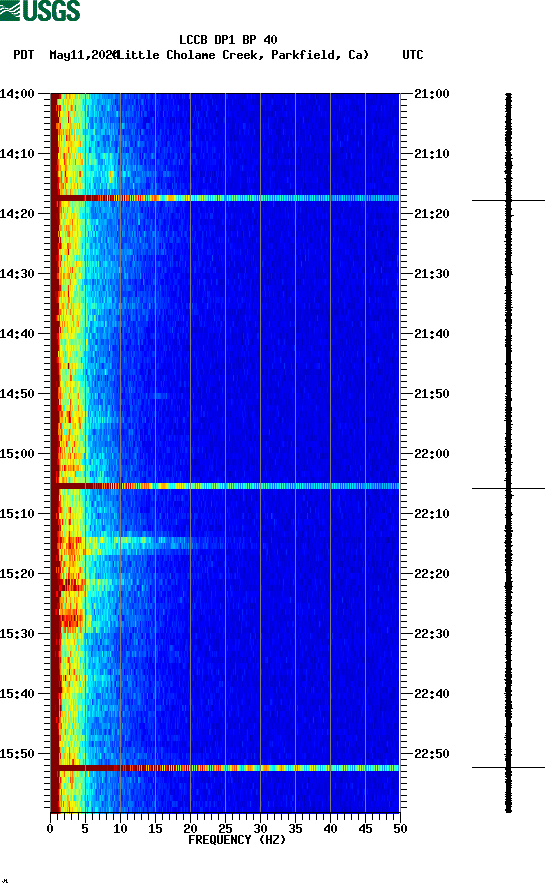Click the 15:30 PDT time label
552x892 pixels.
(17, 634)
